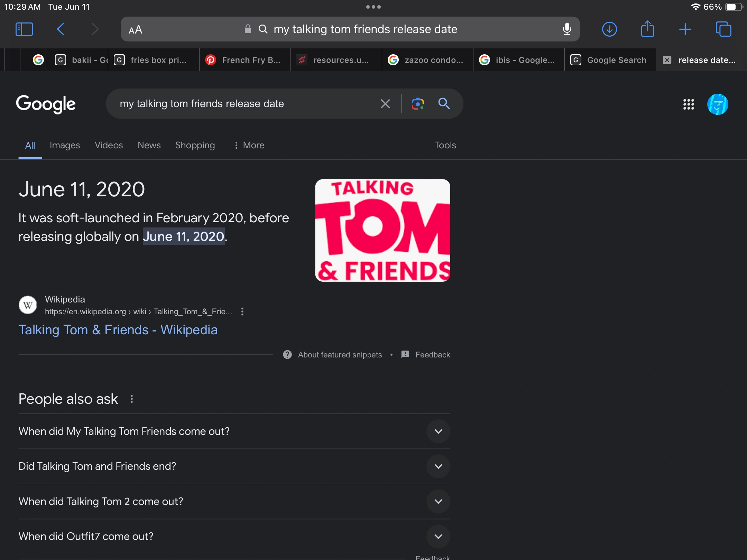
Task: Search by image with Google Lens
Action: click(418, 104)
